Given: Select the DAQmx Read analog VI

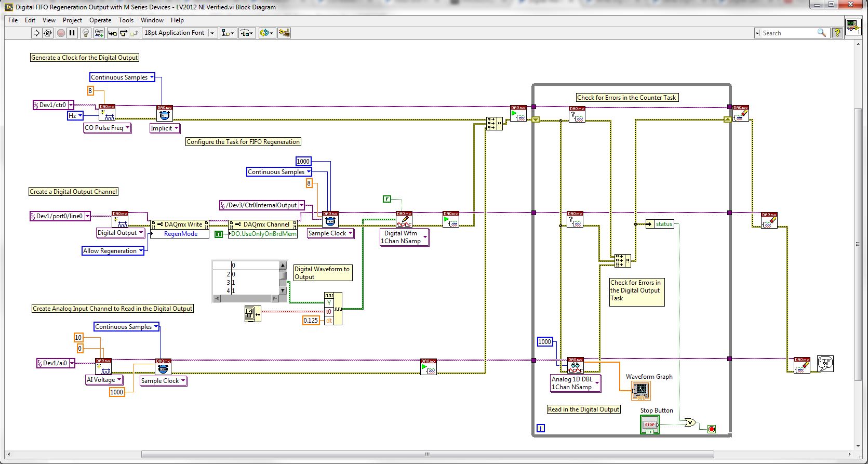Looking at the screenshot, I should pyautogui.click(x=576, y=365).
